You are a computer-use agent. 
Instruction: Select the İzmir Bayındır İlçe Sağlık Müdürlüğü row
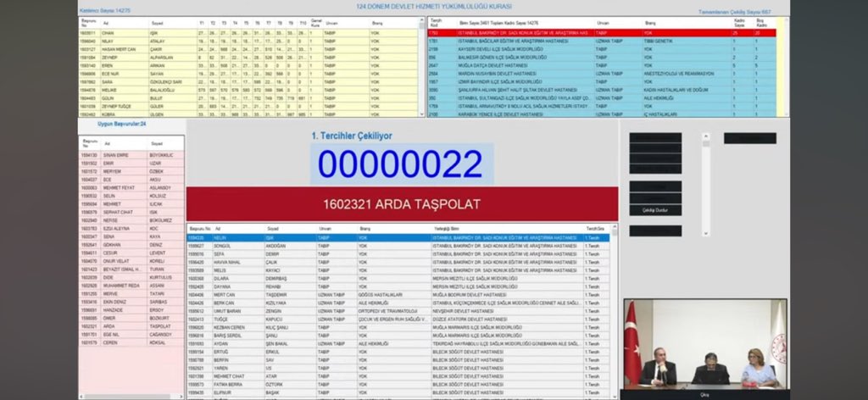click(x=601, y=82)
